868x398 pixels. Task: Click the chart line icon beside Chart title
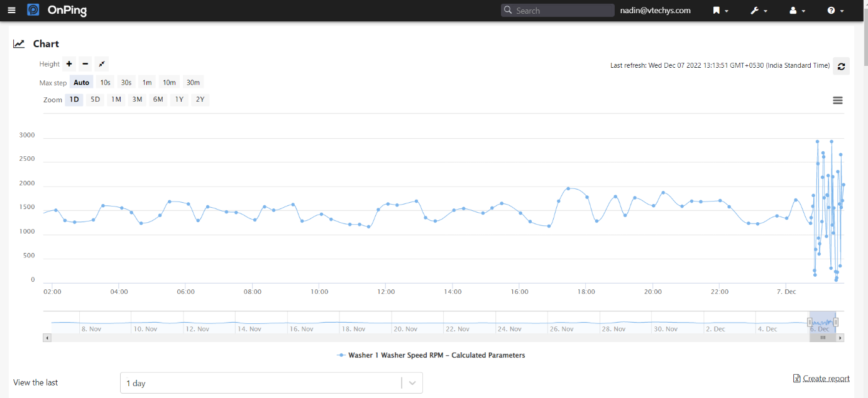coord(19,44)
